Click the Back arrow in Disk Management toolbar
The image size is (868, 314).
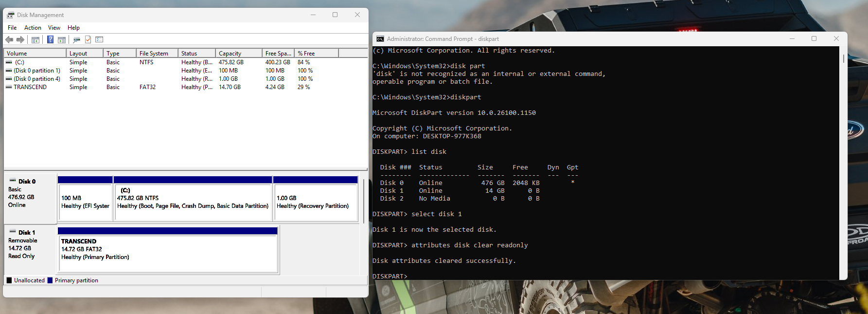(x=9, y=39)
